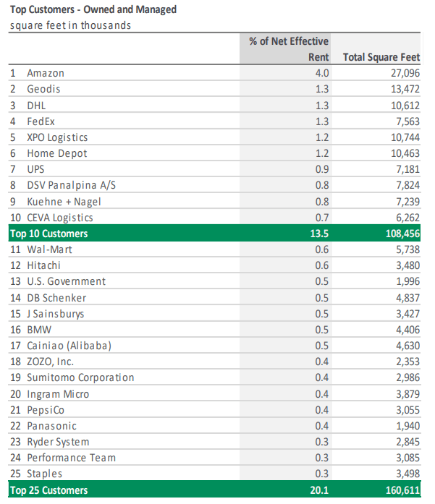Image resolution: width=435 pixels, height=504 pixels.
Task: Click Kuehne + Nagel square feet 7,239
Action: pyautogui.click(x=408, y=202)
